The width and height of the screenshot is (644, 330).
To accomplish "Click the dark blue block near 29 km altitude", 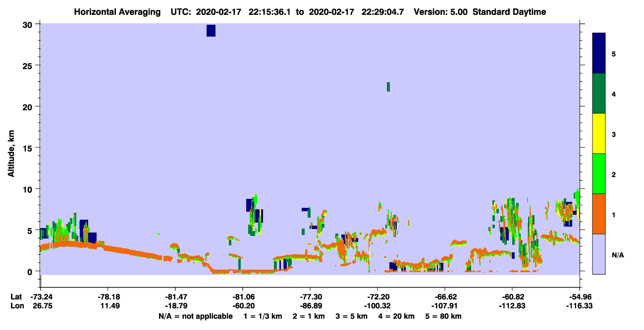I will pos(211,31).
